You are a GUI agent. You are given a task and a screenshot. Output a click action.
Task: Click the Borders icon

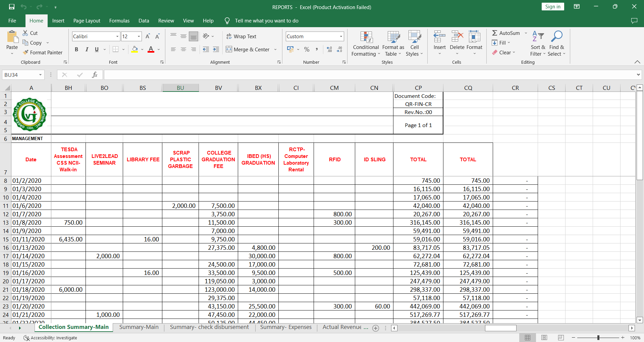[x=116, y=49]
